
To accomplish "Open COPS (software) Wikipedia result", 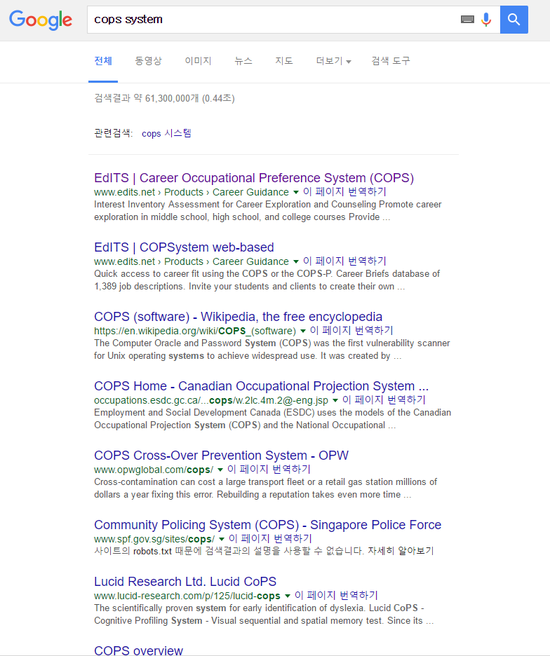I will (238, 317).
